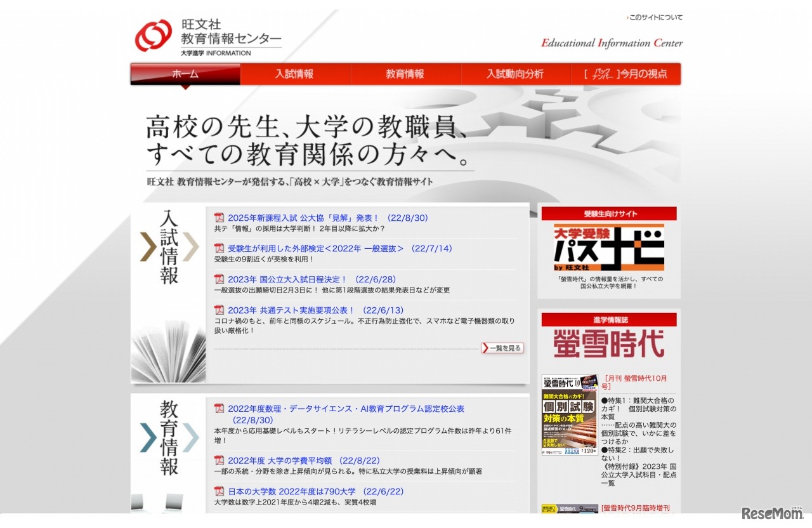Click 受験生向けサイト red header
The image size is (812, 528).
[x=609, y=214]
